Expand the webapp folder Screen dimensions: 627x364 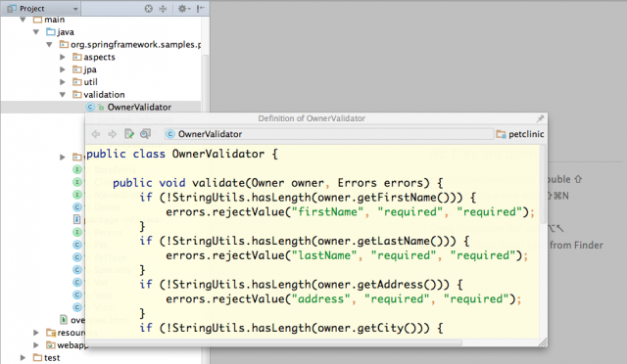(x=36, y=344)
